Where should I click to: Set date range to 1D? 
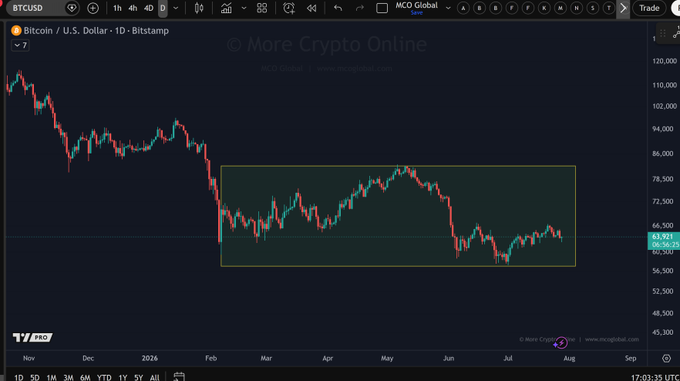(x=19, y=378)
